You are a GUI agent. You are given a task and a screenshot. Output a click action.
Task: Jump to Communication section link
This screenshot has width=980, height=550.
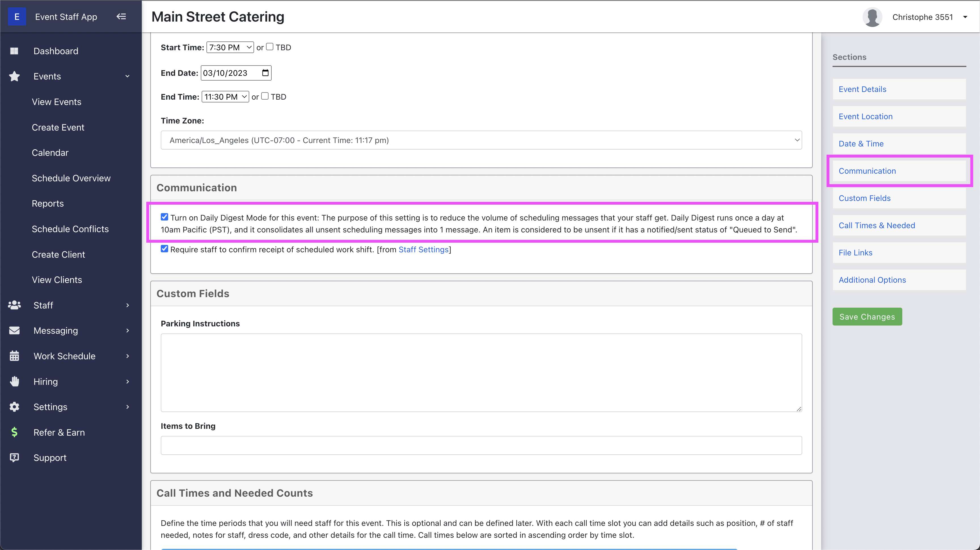point(899,171)
